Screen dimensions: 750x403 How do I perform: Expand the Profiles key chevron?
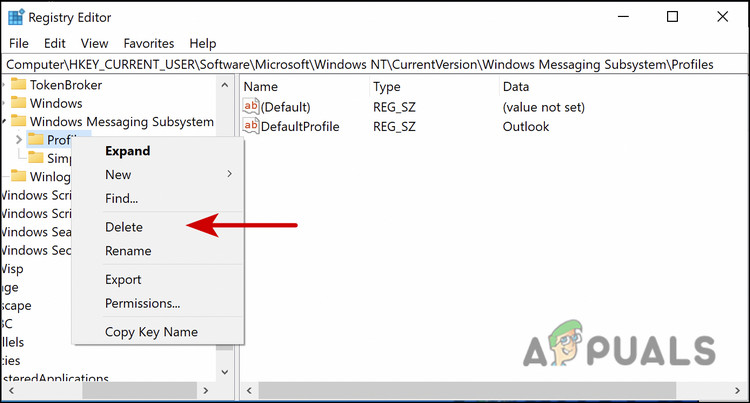pos(19,140)
